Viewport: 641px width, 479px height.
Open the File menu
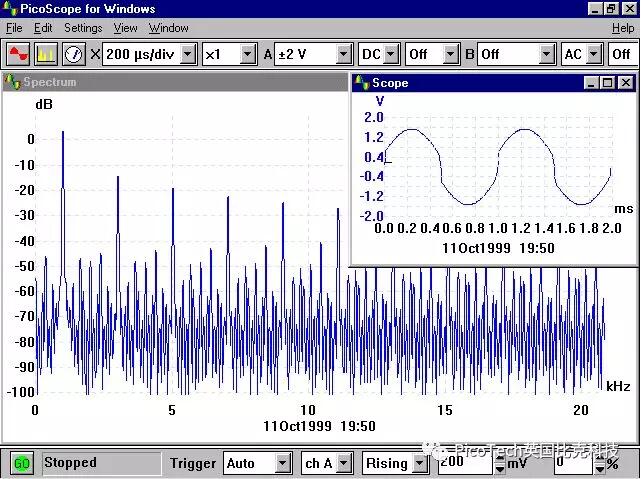pos(14,28)
